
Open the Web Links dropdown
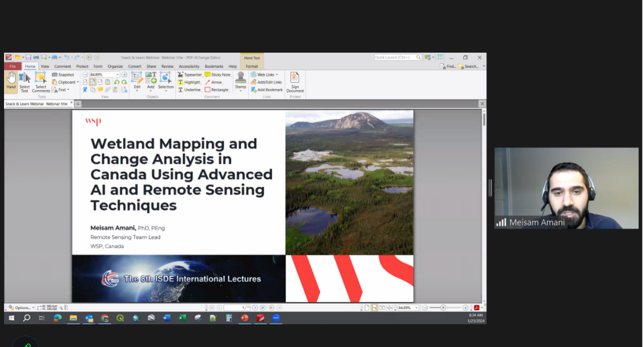pos(264,75)
